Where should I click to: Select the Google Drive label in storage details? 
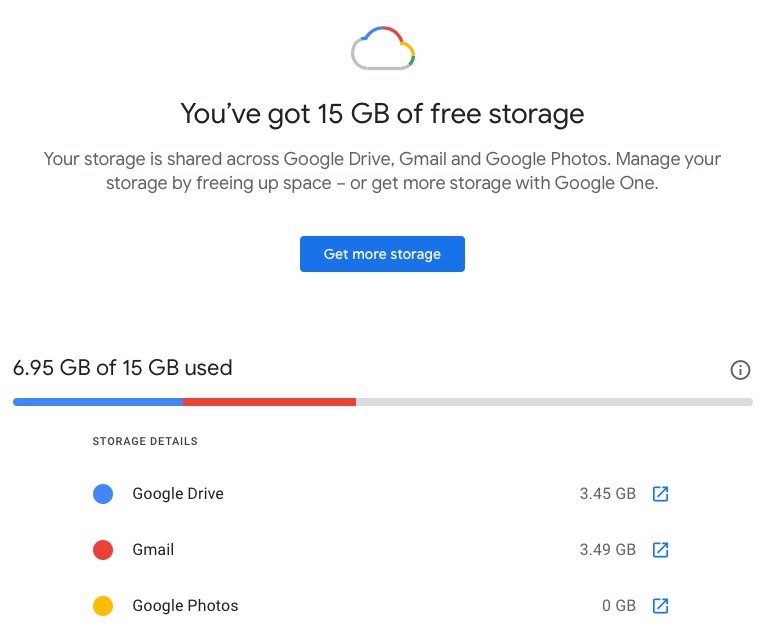[178, 494]
